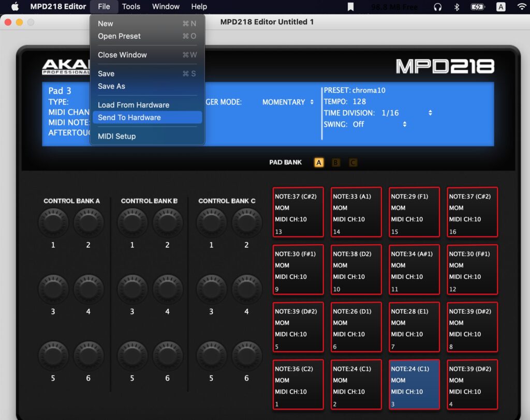Image resolution: width=530 pixels, height=420 pixels.
Task: Open the Swing Off dropdown
Action: click(379, 124)
